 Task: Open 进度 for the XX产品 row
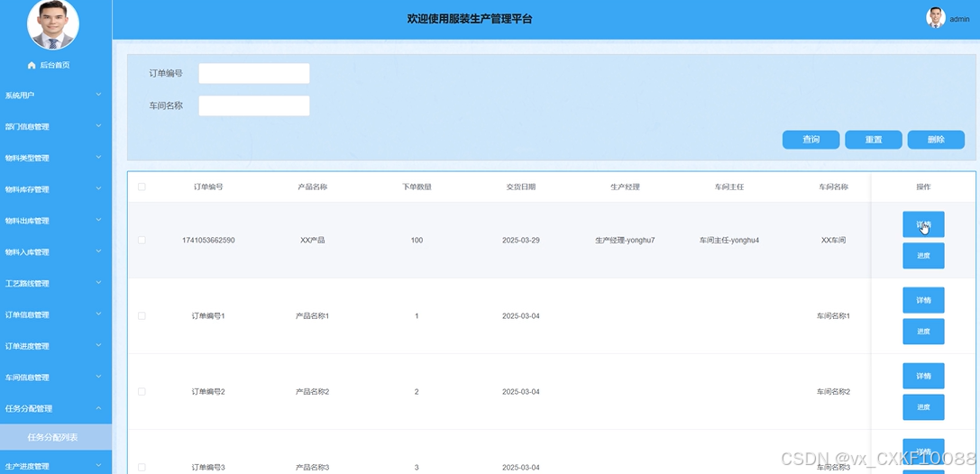click(x=923, y=256)
